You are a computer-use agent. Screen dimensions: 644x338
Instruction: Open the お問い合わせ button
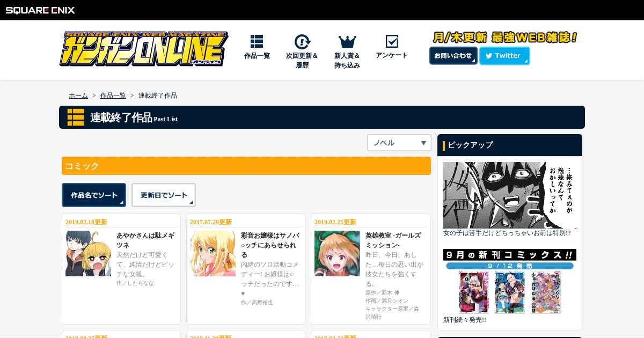453,56
